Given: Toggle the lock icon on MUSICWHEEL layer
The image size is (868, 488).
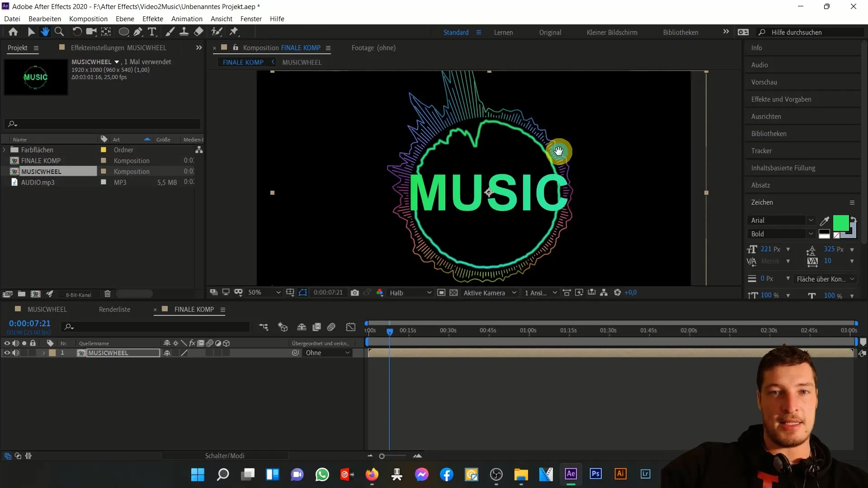Looking at the screenshot, I should [x=32, y=352].
